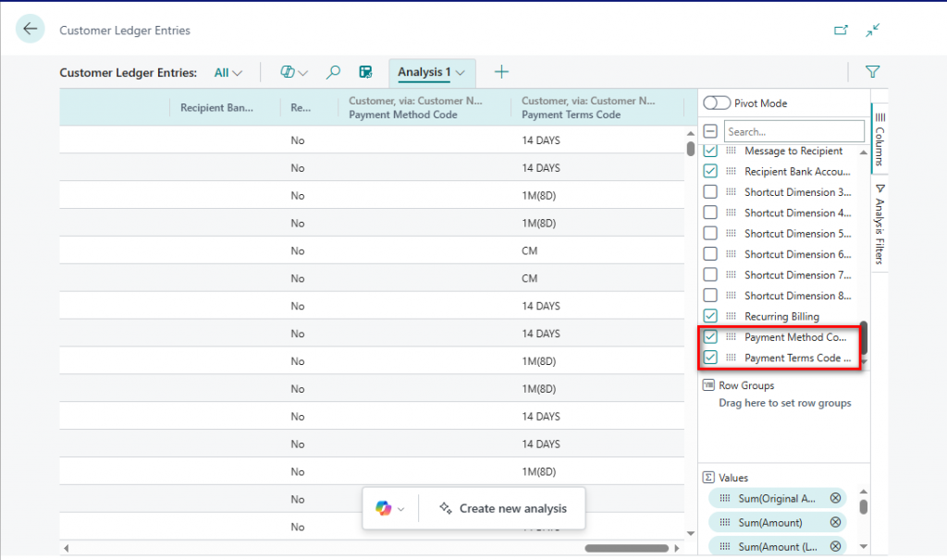
Task: Remove Sum(Original Amount) value chip
Action: (835, 498)
